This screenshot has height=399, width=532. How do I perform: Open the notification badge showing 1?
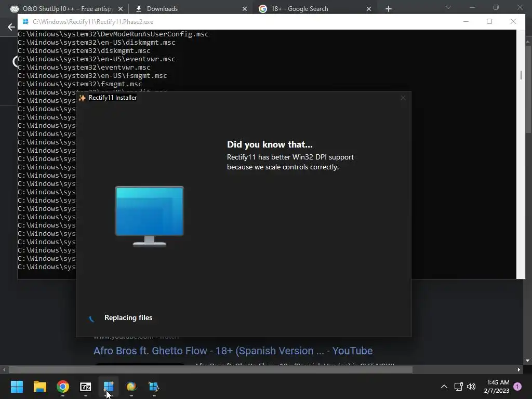pos(517,387)
